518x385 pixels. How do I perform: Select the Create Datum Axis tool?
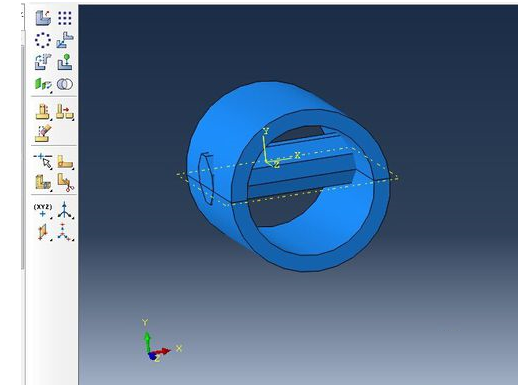65,210
